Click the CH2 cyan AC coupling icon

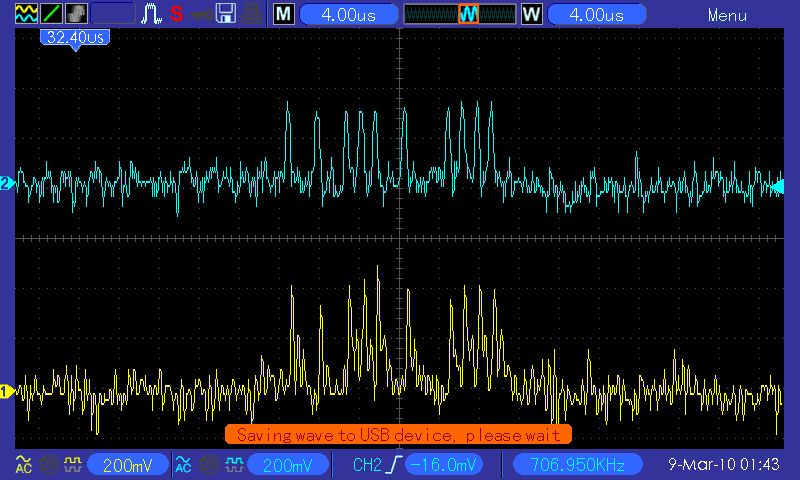[183, 465]
